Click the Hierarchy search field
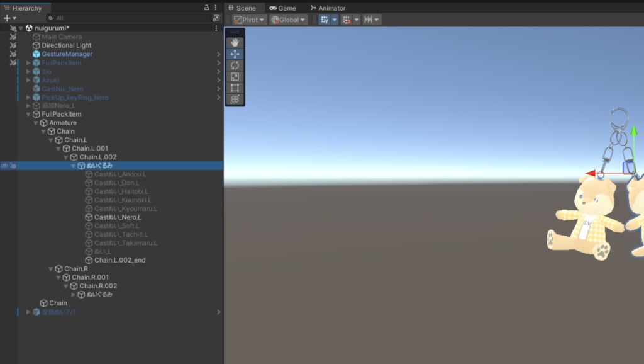Viewport: 644px width, 364px height. point(129,18)
